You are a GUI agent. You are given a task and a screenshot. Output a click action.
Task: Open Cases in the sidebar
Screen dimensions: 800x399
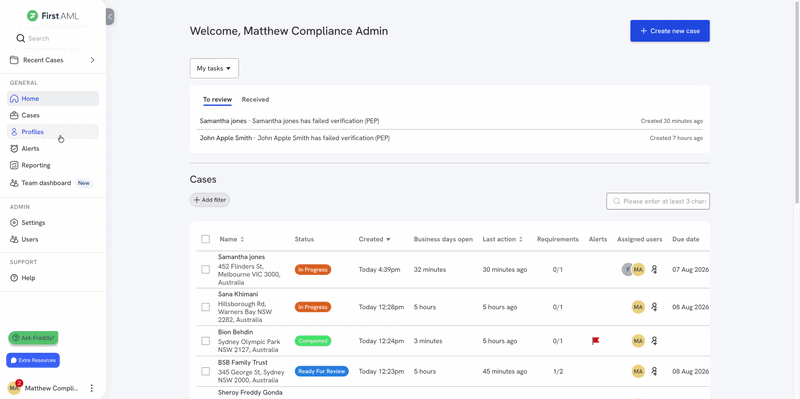[53, 115]
